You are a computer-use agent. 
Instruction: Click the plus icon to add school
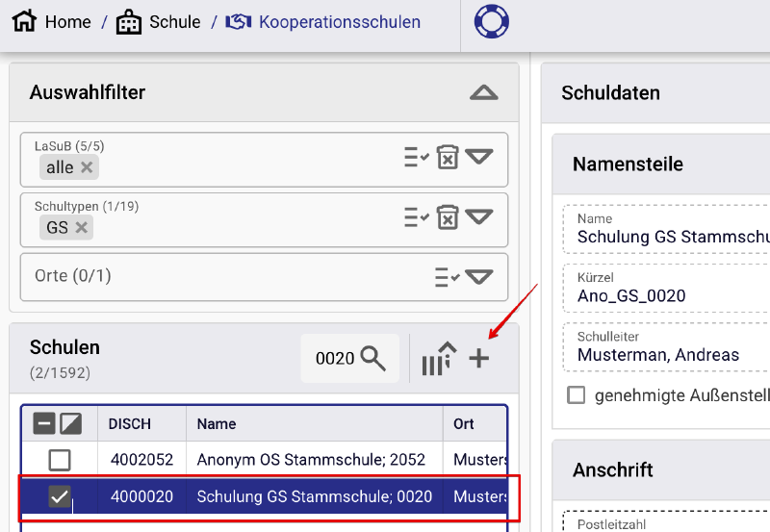478,359
